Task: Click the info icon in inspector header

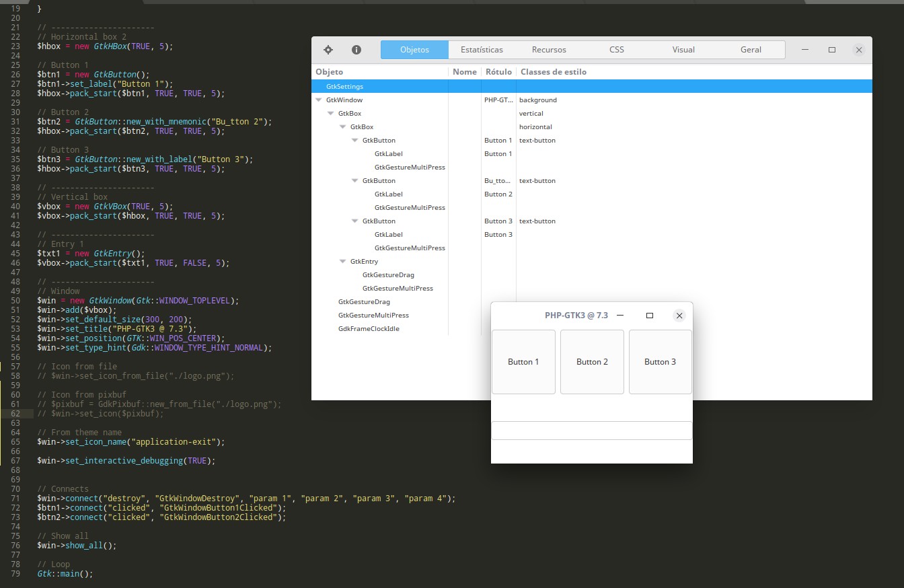Action: coord(356,50)
